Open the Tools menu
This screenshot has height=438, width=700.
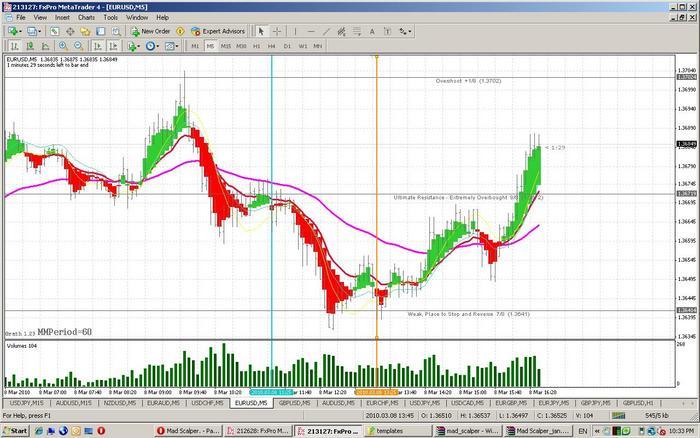110,17
